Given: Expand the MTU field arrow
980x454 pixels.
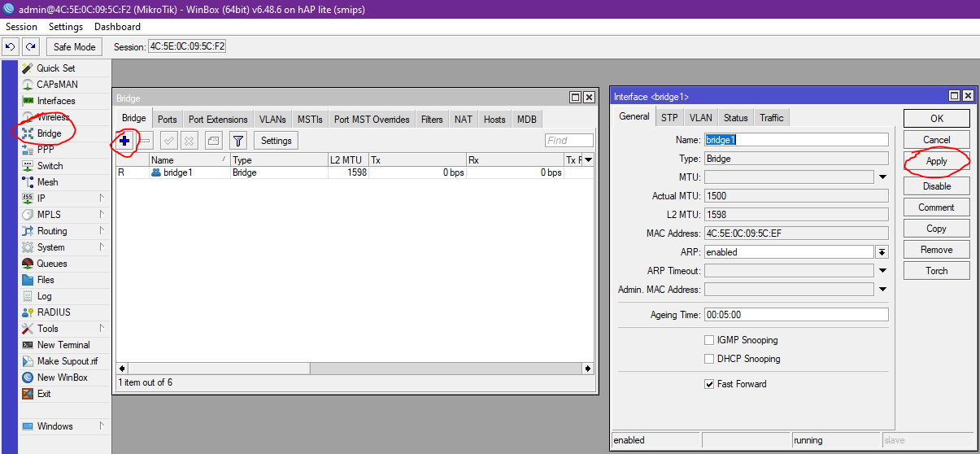Looking at the screenshot, I should tap(882, 177).
